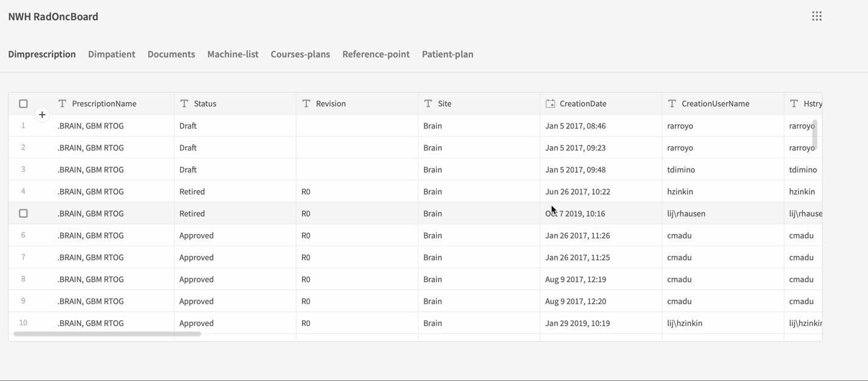Screen dimensions: 868x381
Task: Click the Site column type icon
Action: 428,104
